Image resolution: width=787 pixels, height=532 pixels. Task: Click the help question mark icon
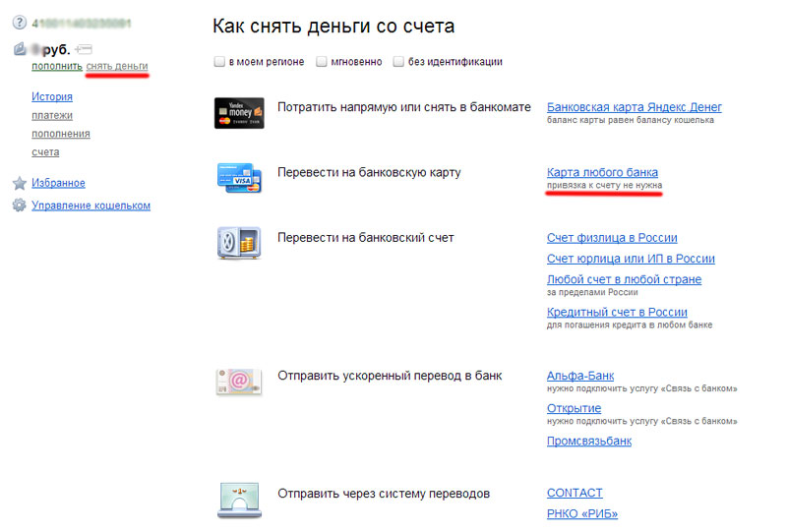click(x=19, y=23)
